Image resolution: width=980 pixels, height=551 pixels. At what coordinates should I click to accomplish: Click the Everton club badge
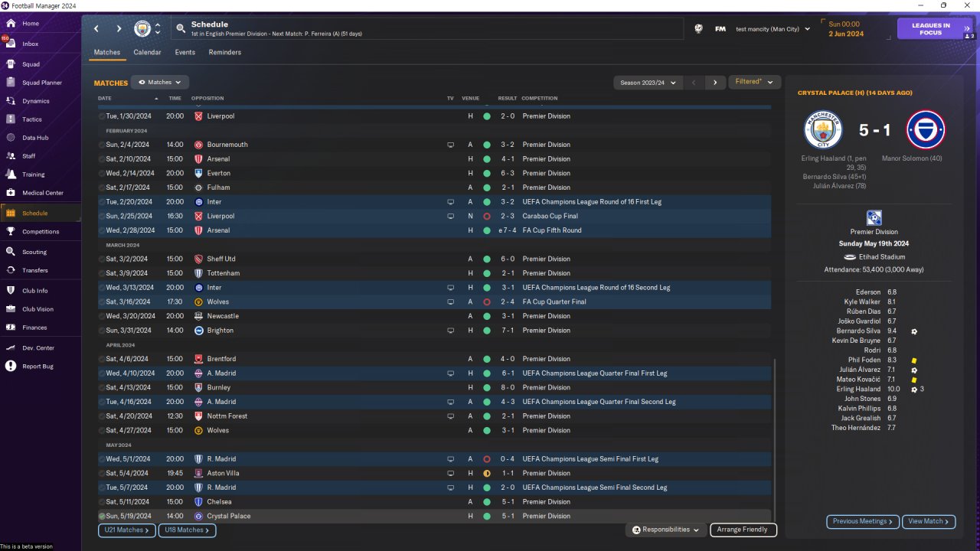199,173
